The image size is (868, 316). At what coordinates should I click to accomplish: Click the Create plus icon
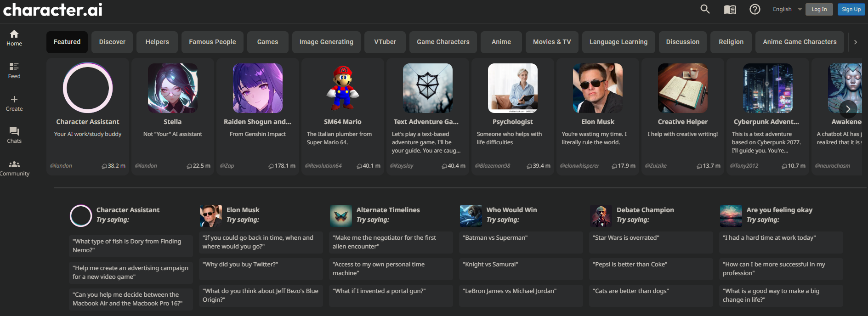click(14, 103)
